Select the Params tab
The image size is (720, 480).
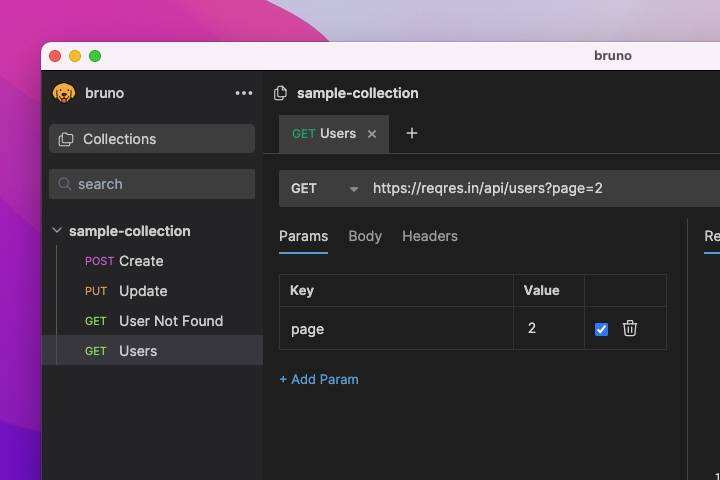click(x=303, y=236)
